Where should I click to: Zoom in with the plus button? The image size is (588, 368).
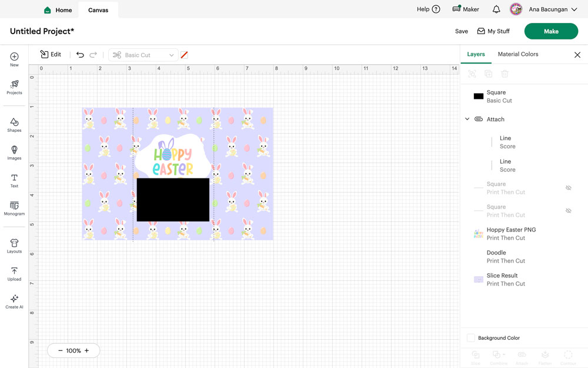coord(86,350)
